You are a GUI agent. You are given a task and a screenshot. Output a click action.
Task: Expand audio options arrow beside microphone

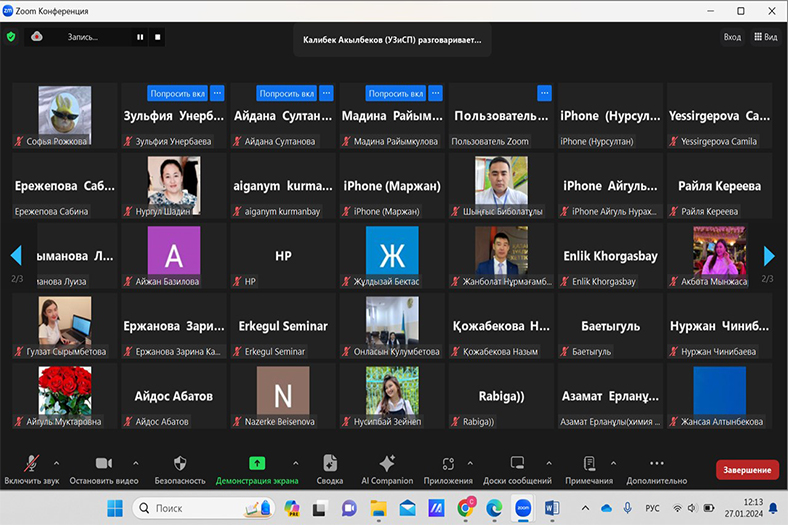pyautogui.click(x=56, y=463)
